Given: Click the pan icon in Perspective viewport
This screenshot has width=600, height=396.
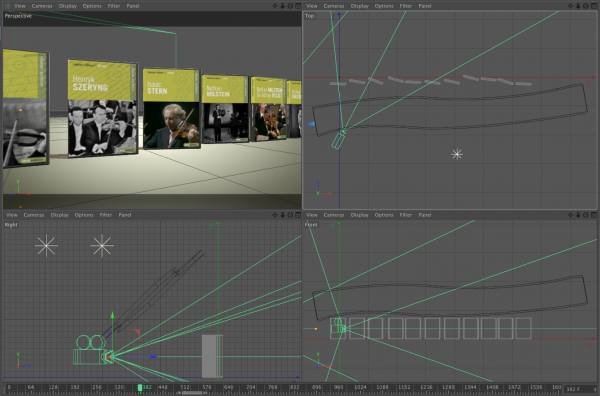Looking at the screenshot, I should pos(275,6).
